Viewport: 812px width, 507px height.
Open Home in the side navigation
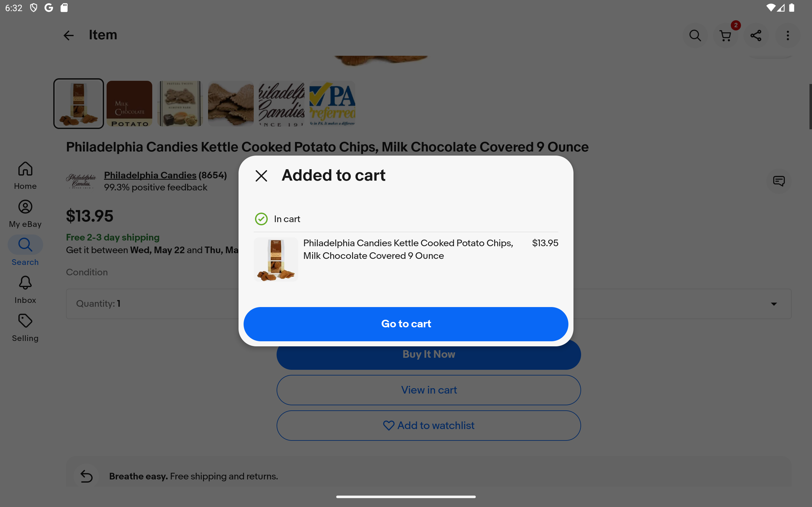point(25,176)
